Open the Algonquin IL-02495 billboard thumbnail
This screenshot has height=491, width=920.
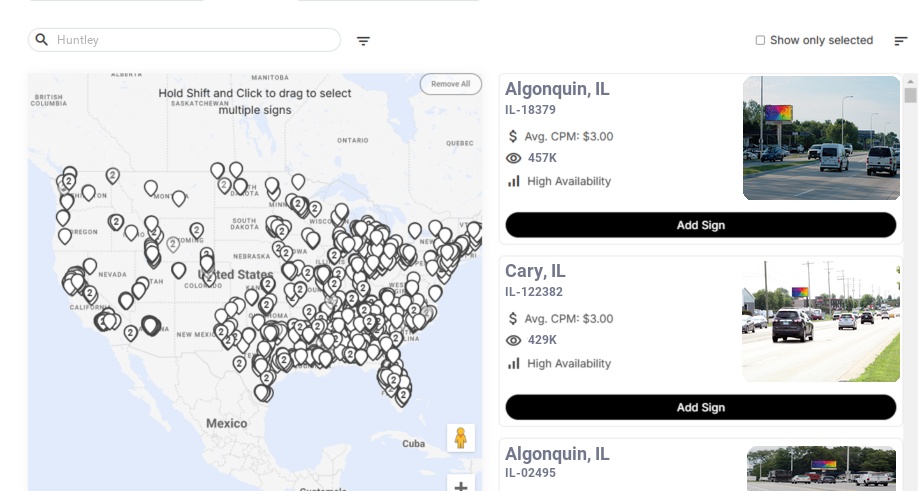tap(821, 468)
